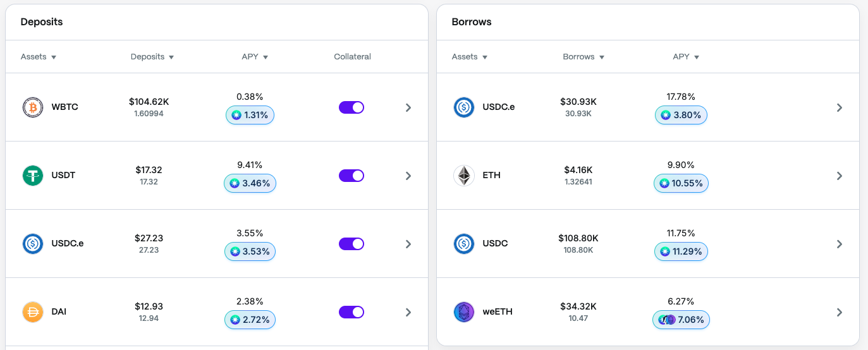
Task: Click the WBTC bitcoin asset icon
Action: pyautogui.click(x=32, y=107)
